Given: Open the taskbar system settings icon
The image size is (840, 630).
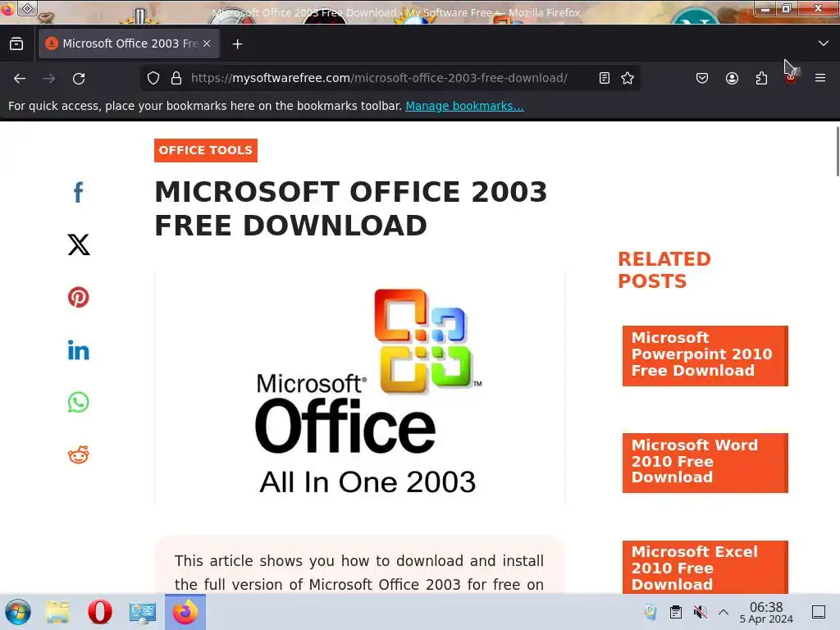Looking at the screenshot, I should click(x=143, y=612).
